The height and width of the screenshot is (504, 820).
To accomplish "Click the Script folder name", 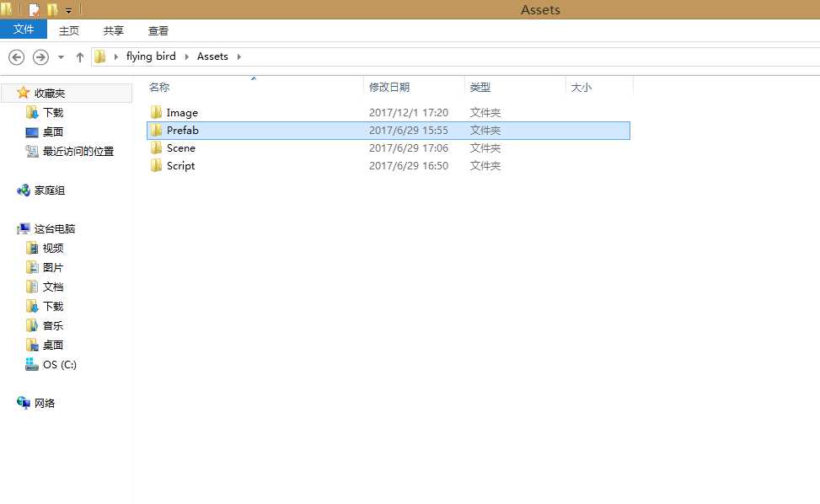I will [180, 166].
